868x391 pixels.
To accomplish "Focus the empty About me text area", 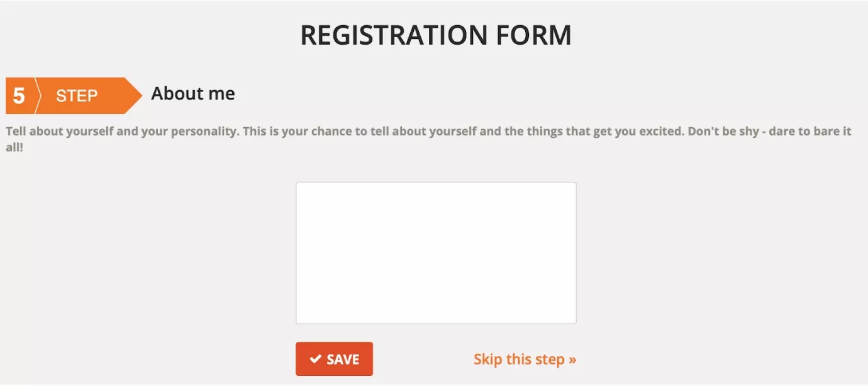I will pyautogui.click(x=436, y=253).
